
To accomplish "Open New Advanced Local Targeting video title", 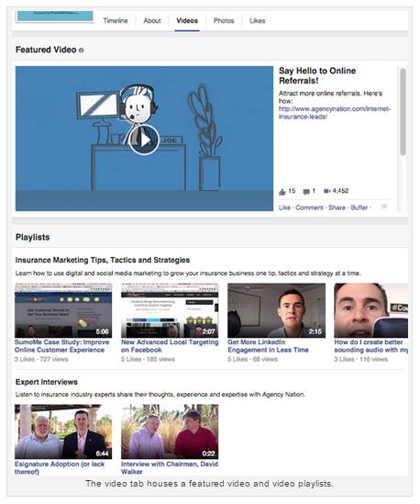I will pyautogui.click(x=170, y=346).
